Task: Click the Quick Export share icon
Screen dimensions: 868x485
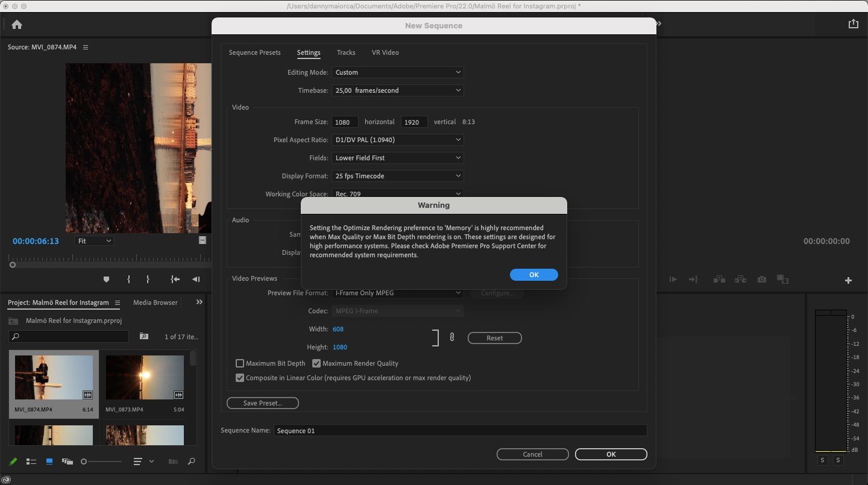Action: [853, 24]
